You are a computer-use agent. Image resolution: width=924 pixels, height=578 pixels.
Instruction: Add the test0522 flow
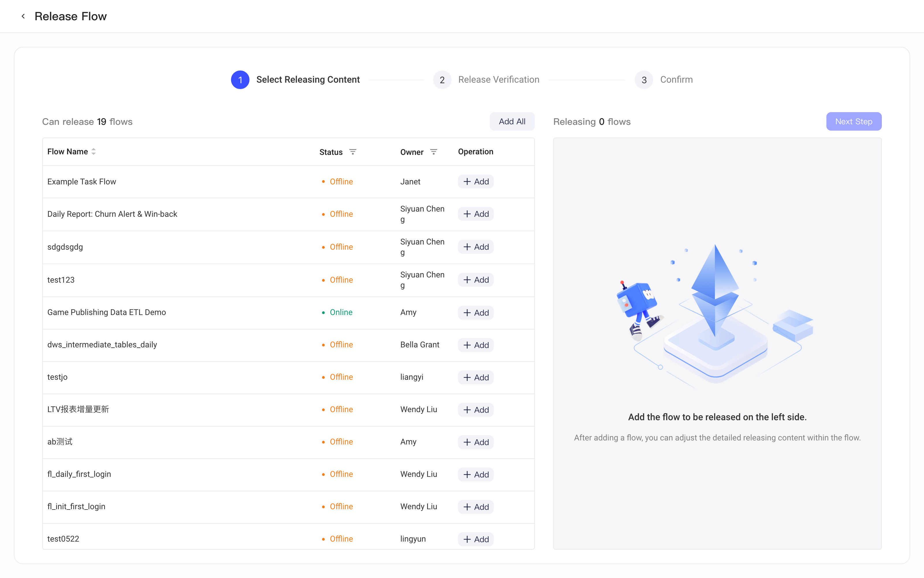[476, 539]
